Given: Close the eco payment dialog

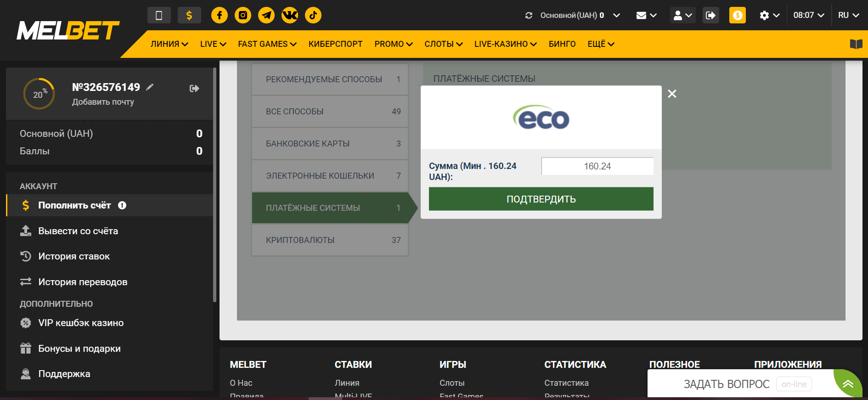Looking at the screenshot, I should coord(672,94).
